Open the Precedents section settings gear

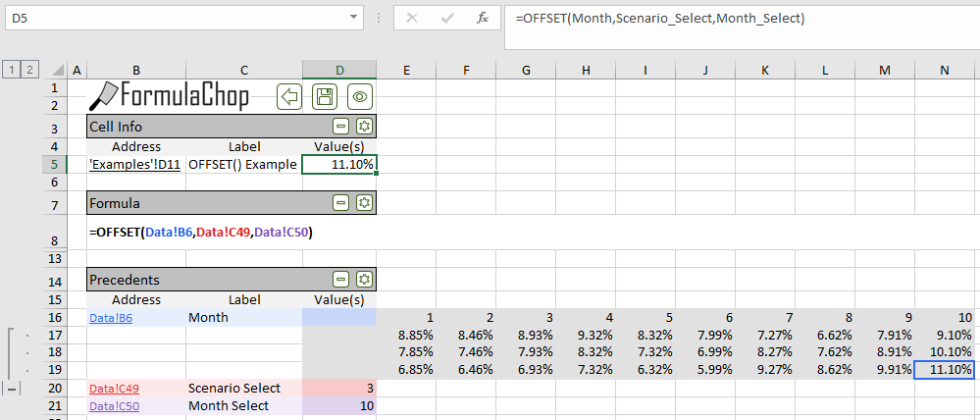(364, 280)
